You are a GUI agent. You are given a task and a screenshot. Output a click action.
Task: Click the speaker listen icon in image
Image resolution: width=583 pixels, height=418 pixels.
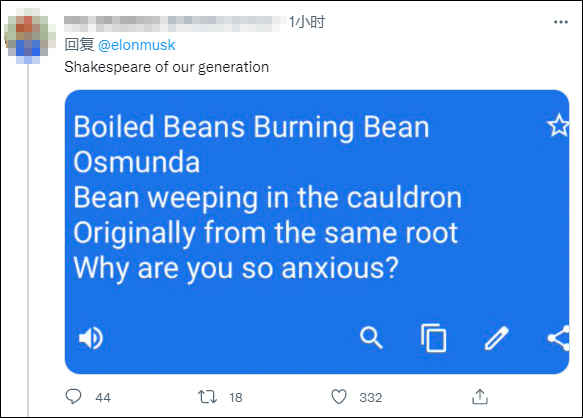pyautogui.click(x=91, y=338)
